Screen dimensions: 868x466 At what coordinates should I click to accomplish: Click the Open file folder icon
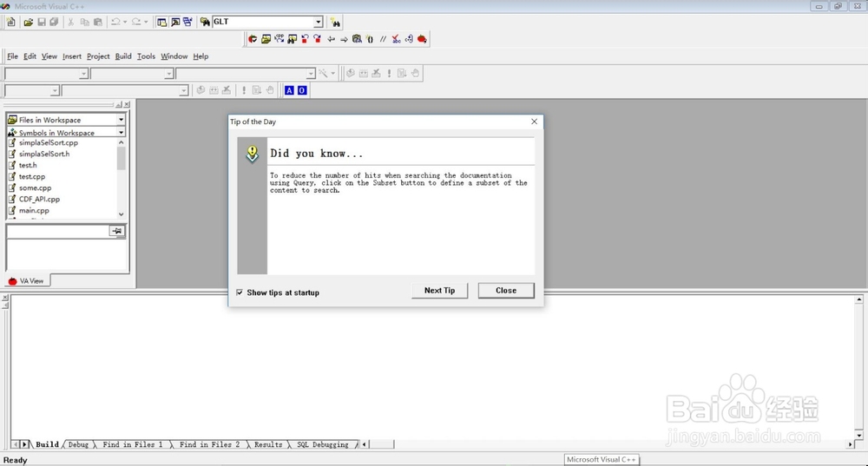28,23
